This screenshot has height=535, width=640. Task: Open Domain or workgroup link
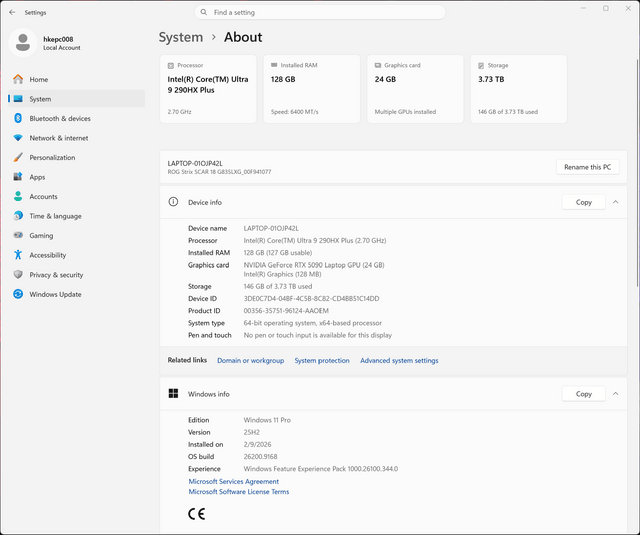point(251,360)
